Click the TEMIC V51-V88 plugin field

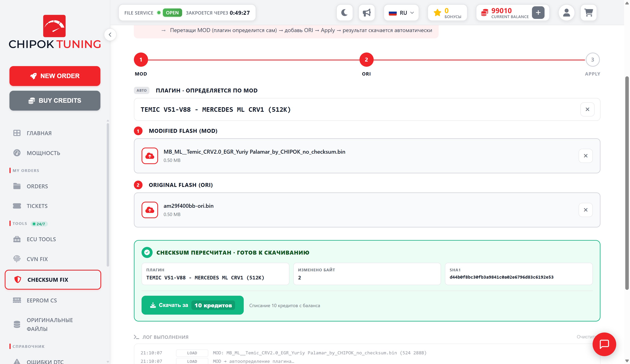(x=367, y=109)
